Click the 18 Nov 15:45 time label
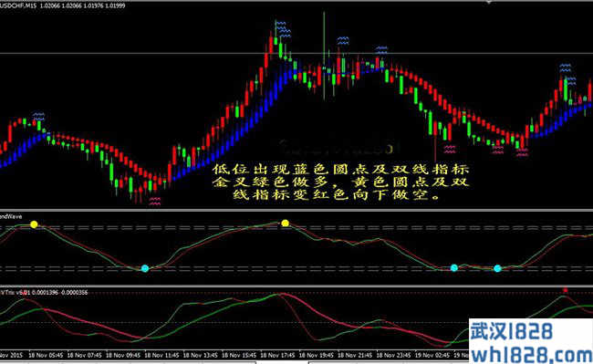593x364 pixels. pos(239,355)
